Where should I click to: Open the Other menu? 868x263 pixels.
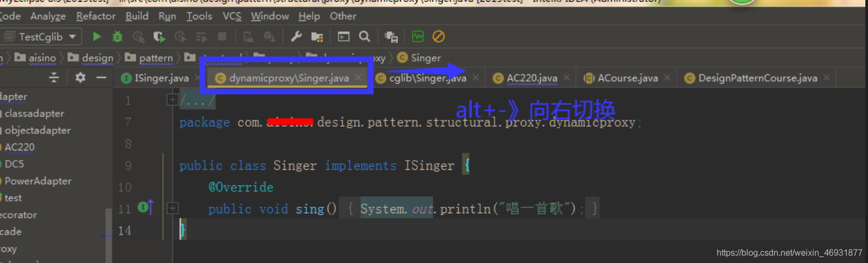pos(343,16)
